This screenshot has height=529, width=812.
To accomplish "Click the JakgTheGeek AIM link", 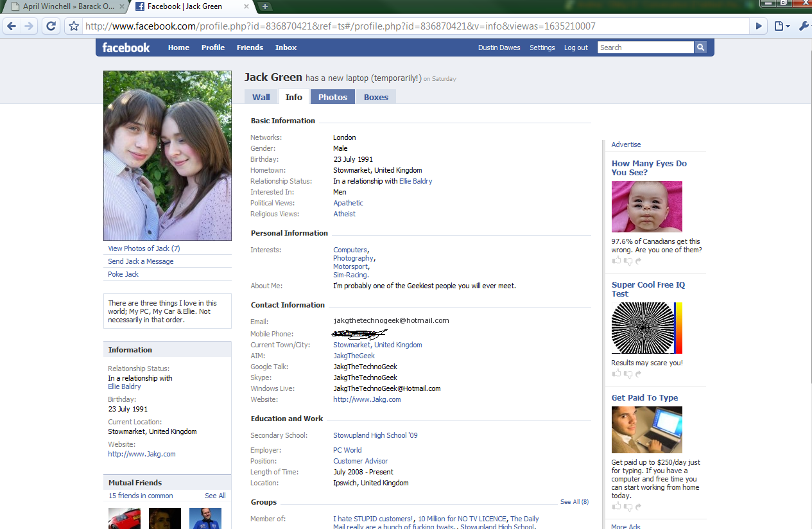I will pos(354,356).
